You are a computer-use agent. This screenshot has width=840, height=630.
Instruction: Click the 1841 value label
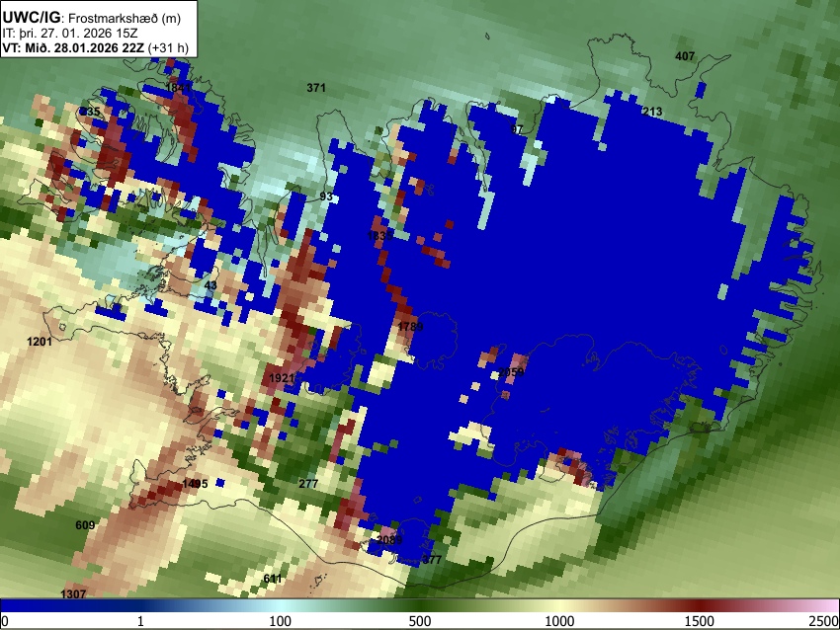[x=179, y=88]
